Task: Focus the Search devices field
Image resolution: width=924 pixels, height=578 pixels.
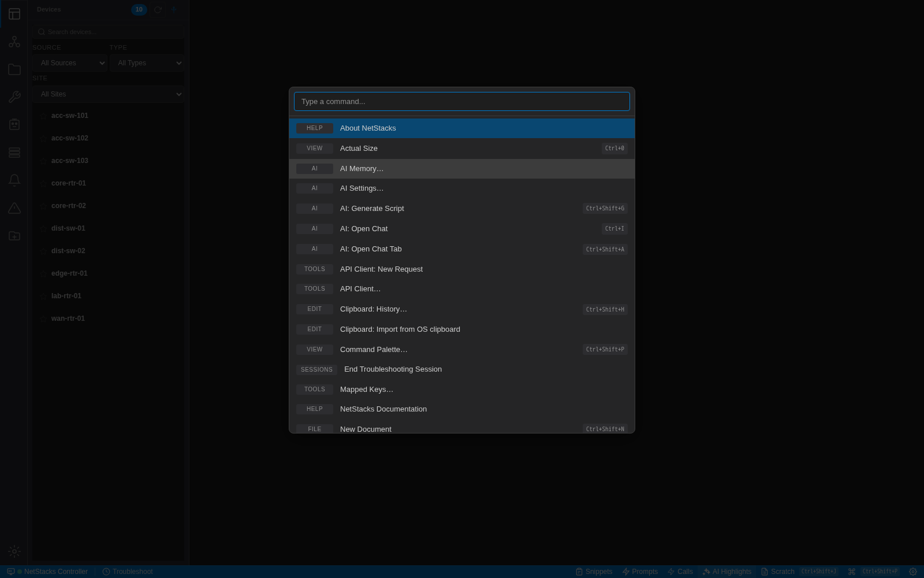Action: pyautogui.click(x=109, y=32)
